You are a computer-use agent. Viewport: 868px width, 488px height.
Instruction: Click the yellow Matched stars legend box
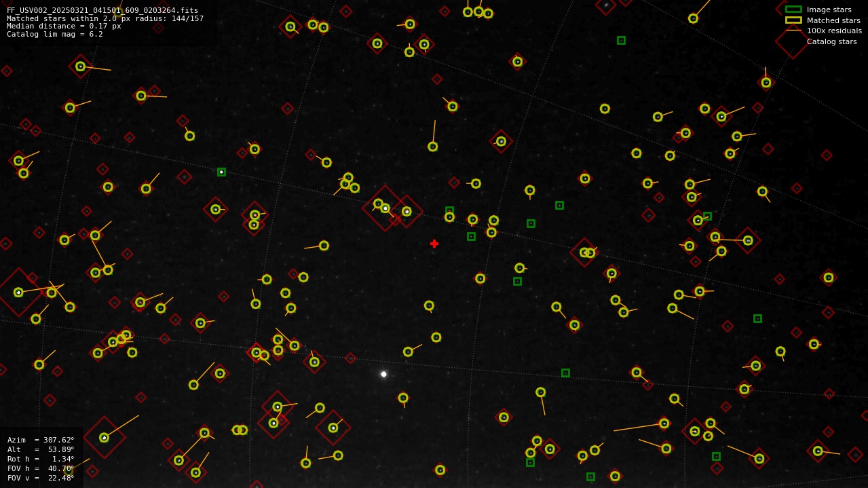(x=793, y=20)
